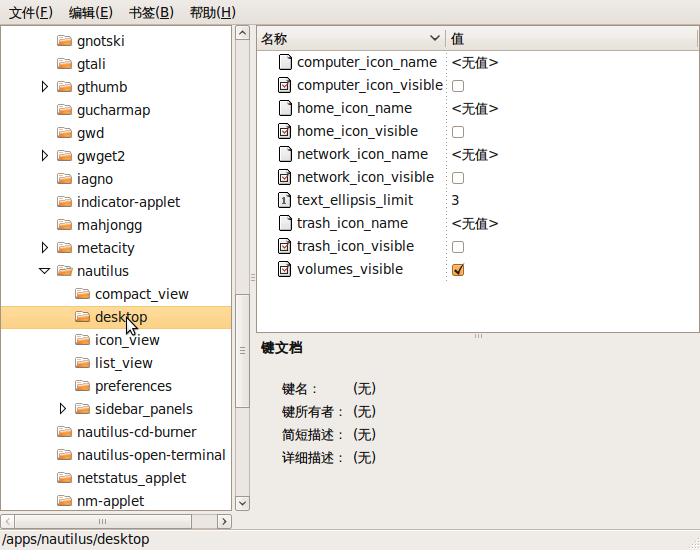The image size is (700, 550).
Task: Uncheck the volumes_visible checkbox
Action: [x=458, y=270]
